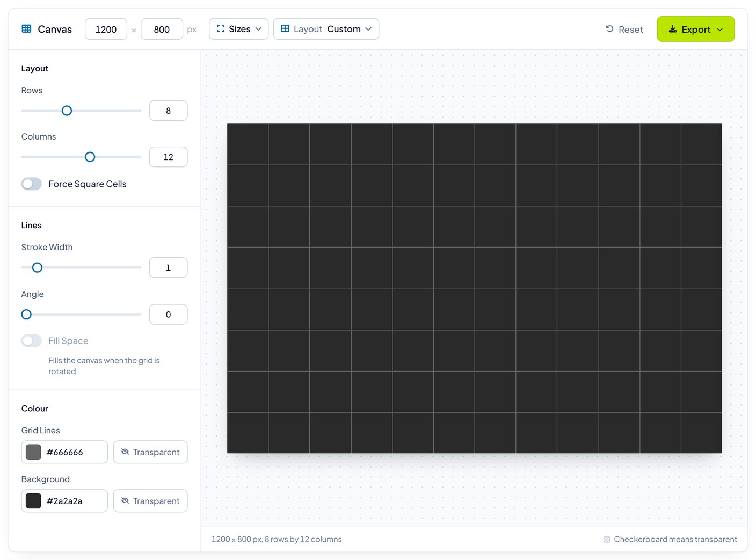Click the grid canvas preview
This screenshot has height=560, width=756.
click(474, 288)
